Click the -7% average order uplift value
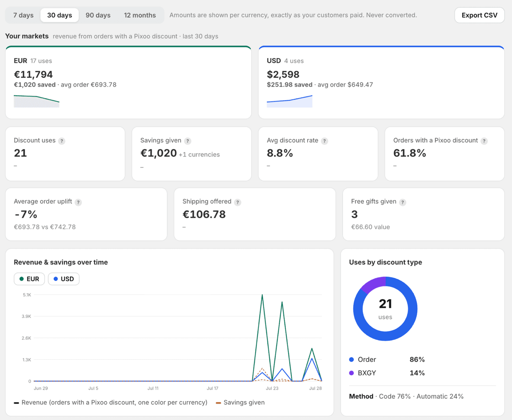The image size is (512, 420). coord(26,214)
